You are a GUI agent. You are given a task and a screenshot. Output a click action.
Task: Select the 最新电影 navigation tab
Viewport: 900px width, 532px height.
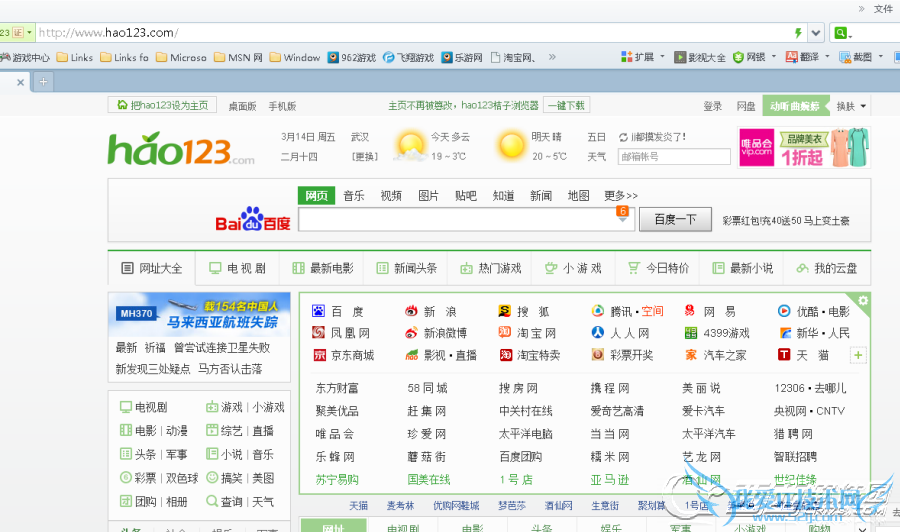[x=322, y=268]
